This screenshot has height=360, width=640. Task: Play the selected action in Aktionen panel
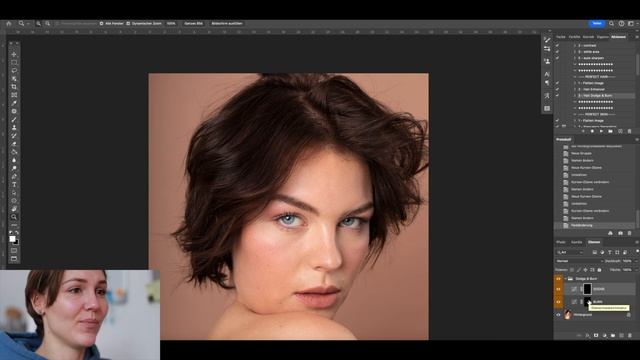coord(601,131)
